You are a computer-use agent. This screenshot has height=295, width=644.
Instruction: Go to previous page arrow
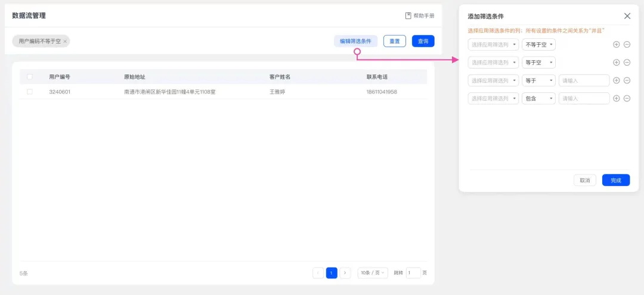318,273
